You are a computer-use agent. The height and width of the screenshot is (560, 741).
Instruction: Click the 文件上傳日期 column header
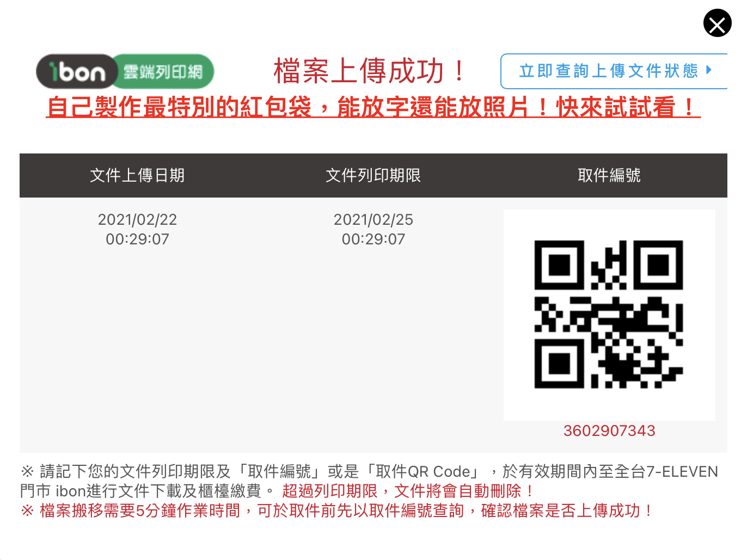click(x=137, y=175)
